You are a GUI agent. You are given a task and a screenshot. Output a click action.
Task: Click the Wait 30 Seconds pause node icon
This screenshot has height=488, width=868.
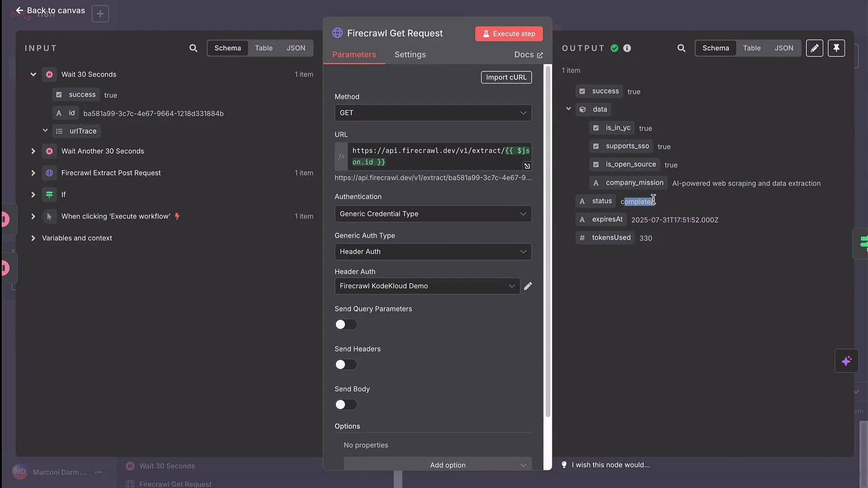point(49,75)
